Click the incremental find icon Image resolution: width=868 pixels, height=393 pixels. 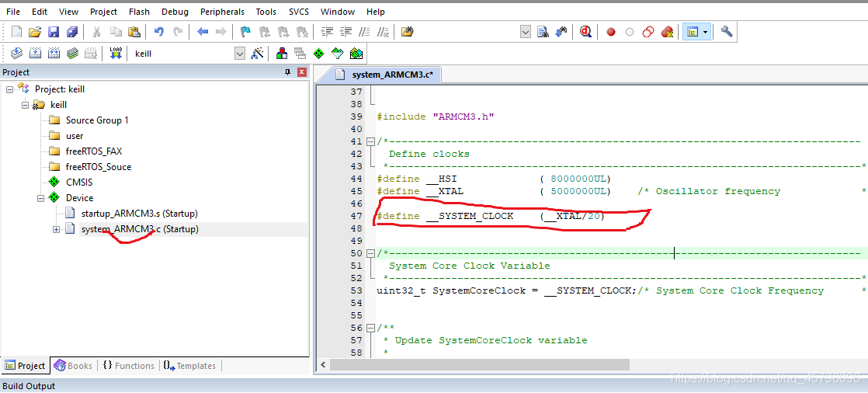point(562,32)
